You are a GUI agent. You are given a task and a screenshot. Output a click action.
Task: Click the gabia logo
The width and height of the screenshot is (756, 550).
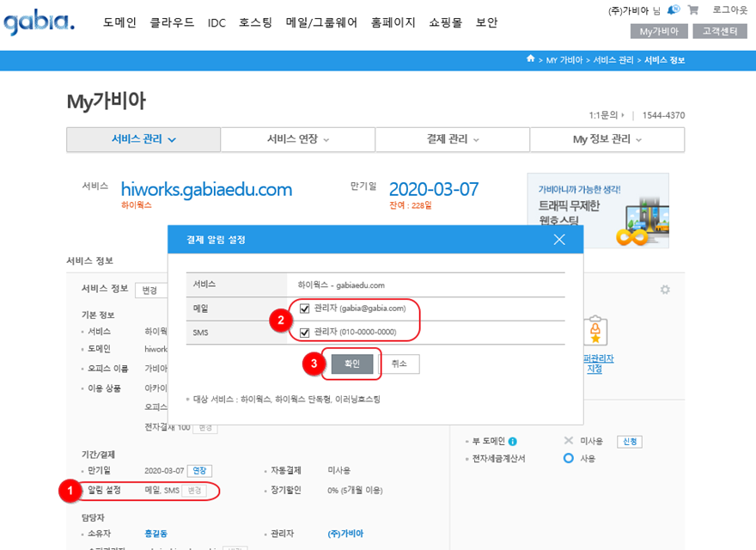pos(39,22)
